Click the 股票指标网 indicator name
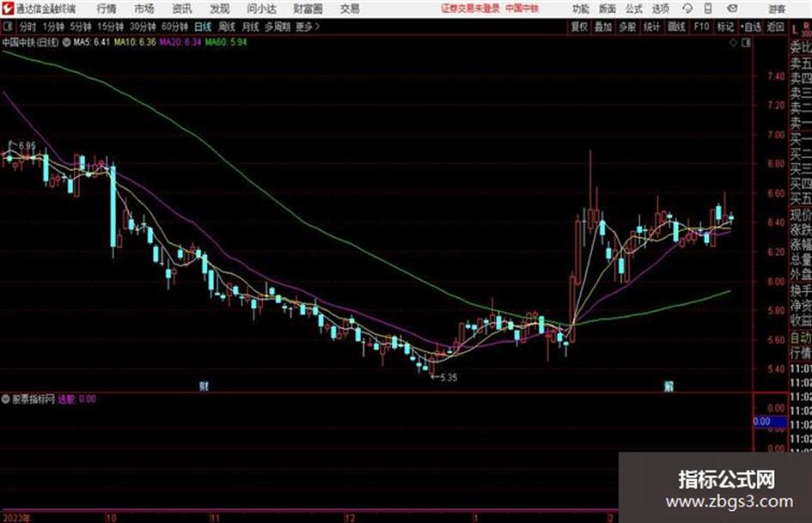This screenshot has height=523, width=812. (34, 399)
